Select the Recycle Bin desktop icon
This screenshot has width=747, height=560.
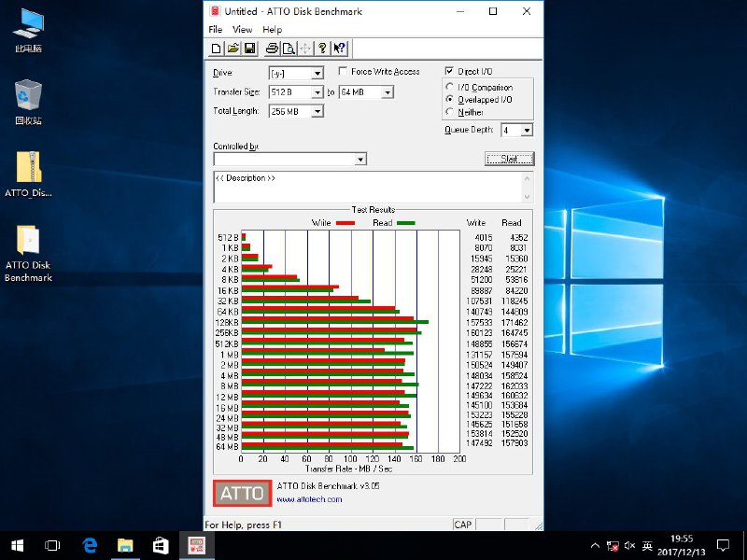29,103
